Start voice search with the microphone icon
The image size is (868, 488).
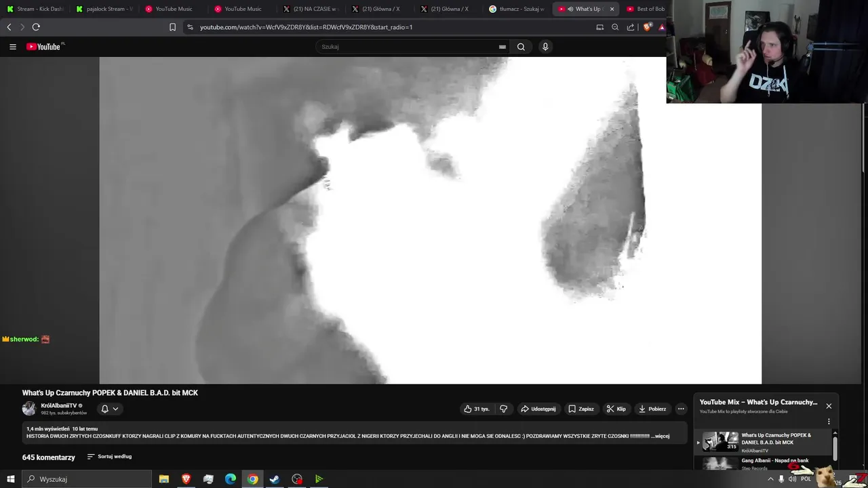coord(545,47)
